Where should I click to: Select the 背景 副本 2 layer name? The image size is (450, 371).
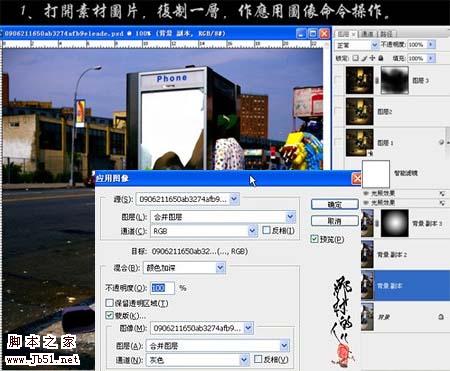click(392, 255)
